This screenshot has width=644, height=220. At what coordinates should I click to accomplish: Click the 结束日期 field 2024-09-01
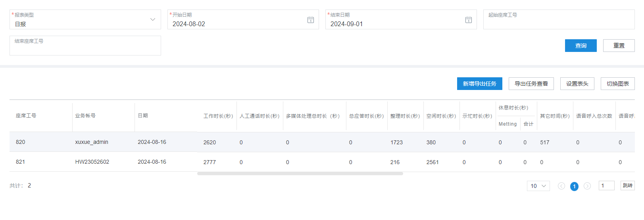pyautogui.click(x=401, y=19)
